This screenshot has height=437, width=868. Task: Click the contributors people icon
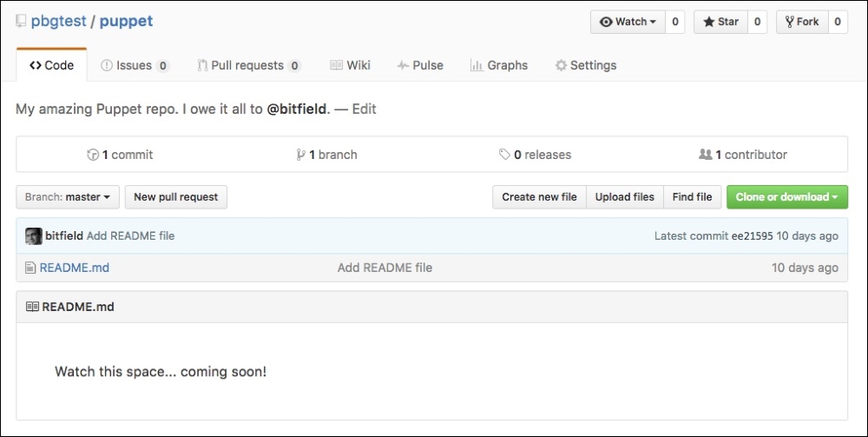click(x=705, y=155)
